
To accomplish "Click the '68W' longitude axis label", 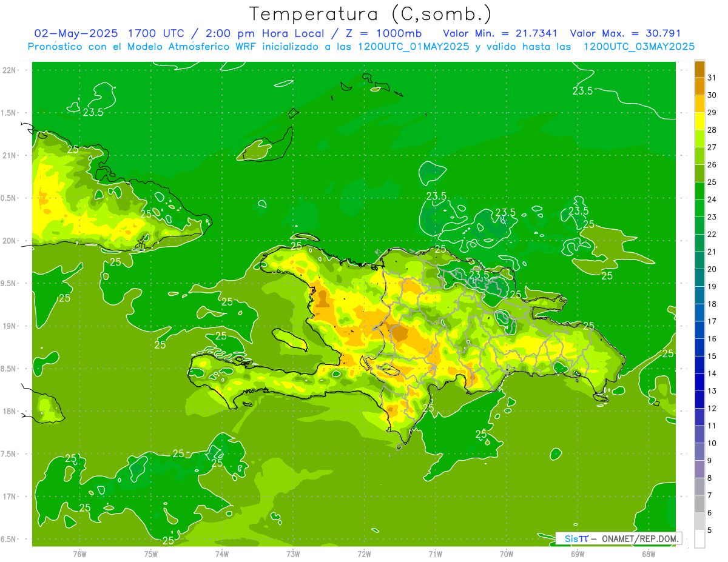I will pos(649,554).
